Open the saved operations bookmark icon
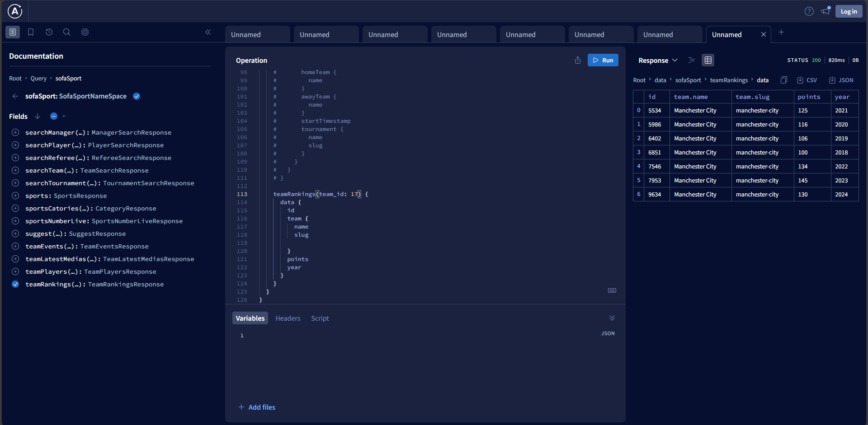Image resolution: width=868 pixels, height=425 pixels. pyautogui.click(x=31, y=32)
